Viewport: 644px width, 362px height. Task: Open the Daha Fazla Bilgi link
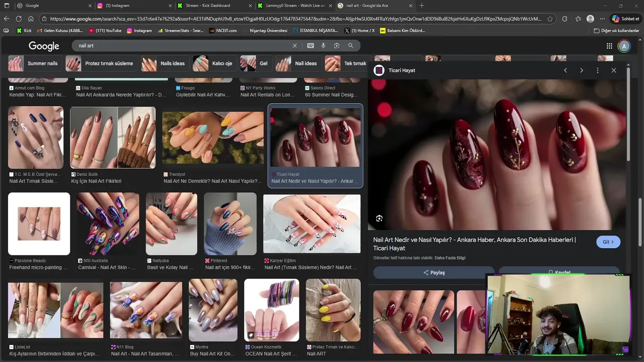coord(450,258)
